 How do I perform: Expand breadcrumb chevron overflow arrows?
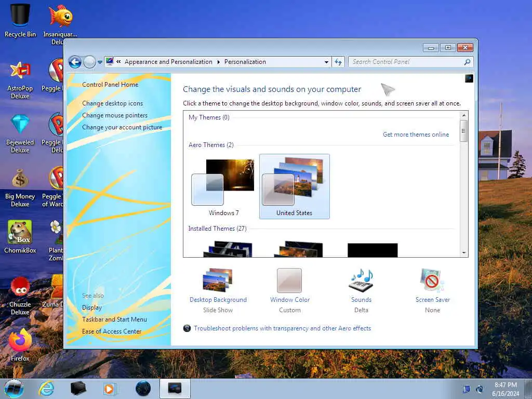119,62
